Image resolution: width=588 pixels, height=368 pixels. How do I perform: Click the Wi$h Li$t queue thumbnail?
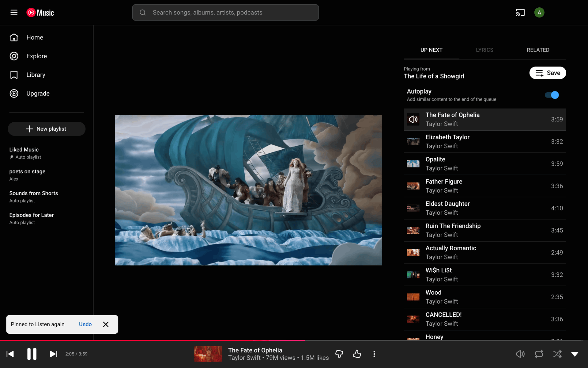(x=413, y=275)
